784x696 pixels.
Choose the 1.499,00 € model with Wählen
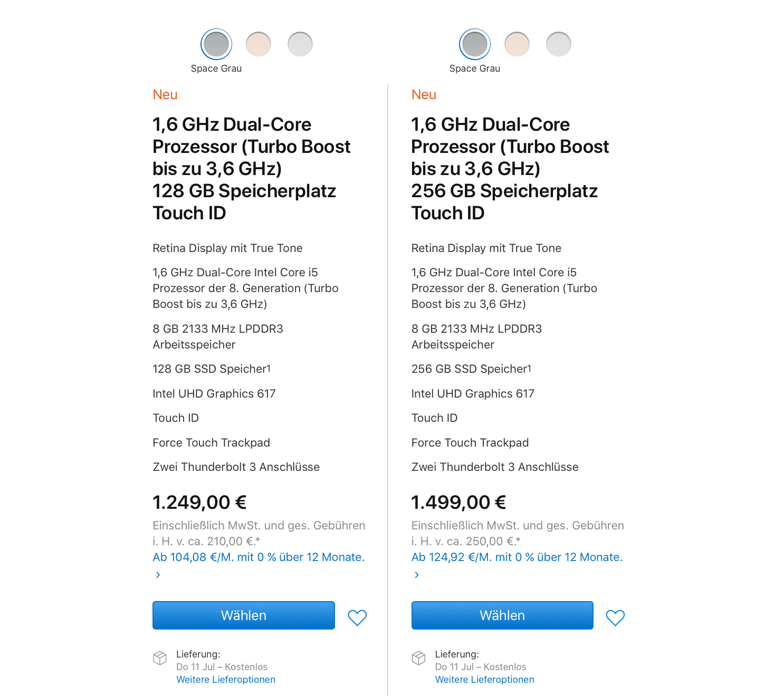pos(502,615)
